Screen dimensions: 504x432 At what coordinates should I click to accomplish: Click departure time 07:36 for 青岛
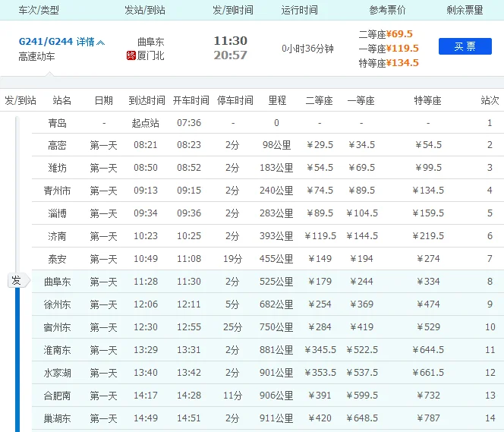[x=189, y=123]
